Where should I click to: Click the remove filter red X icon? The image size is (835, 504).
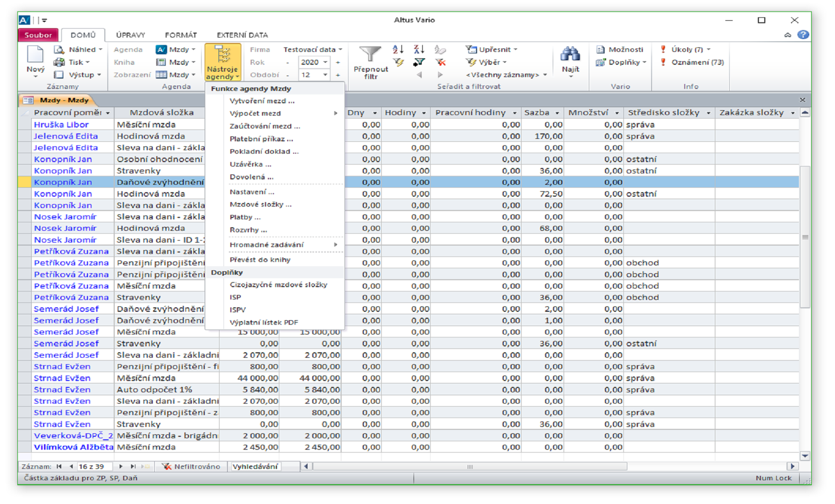[440, 62]
